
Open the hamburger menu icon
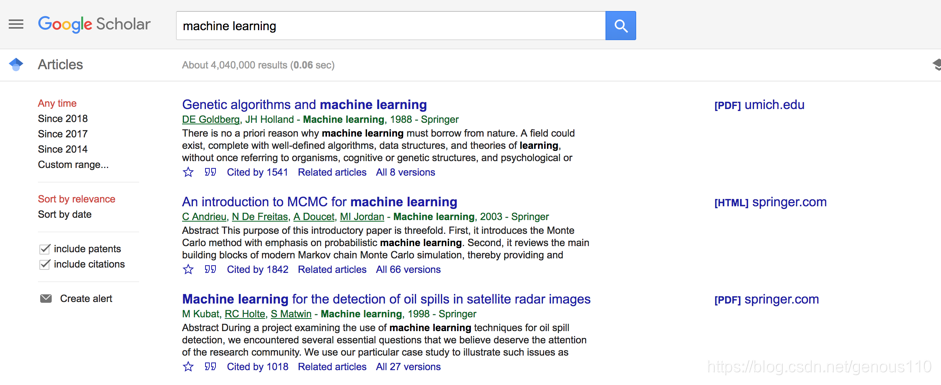[16, 25]
